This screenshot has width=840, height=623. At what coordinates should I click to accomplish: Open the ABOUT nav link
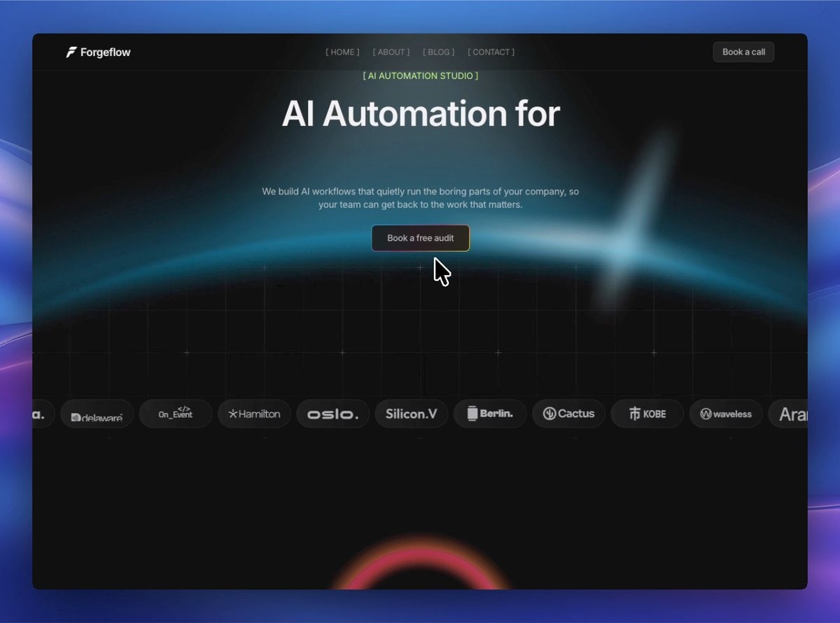(x=391, y=52)
